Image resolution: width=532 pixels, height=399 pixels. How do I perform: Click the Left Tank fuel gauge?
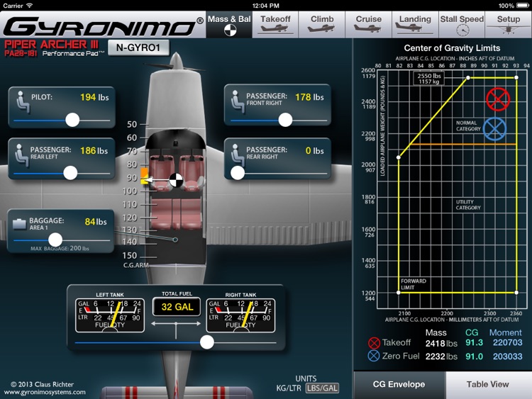pos(110,315)
